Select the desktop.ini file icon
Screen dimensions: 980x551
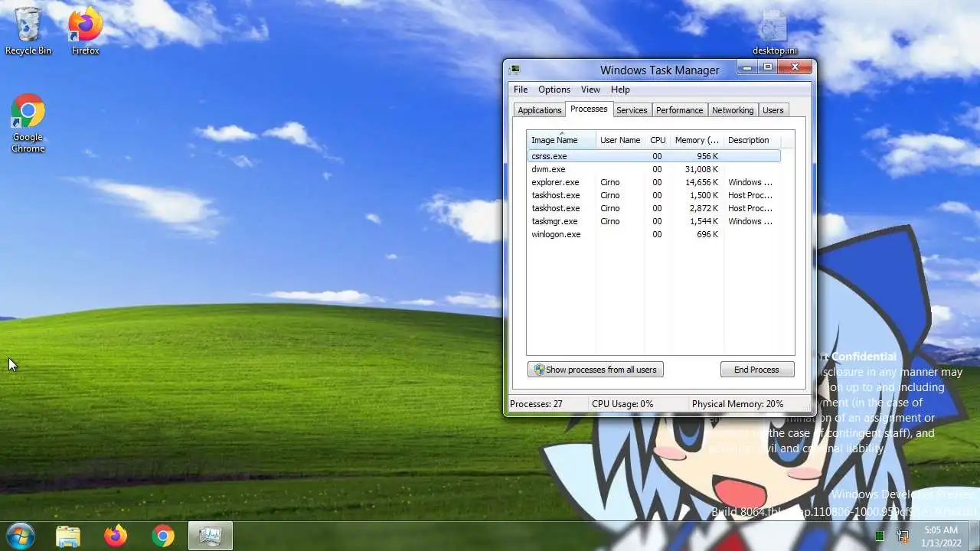point(774,32)
